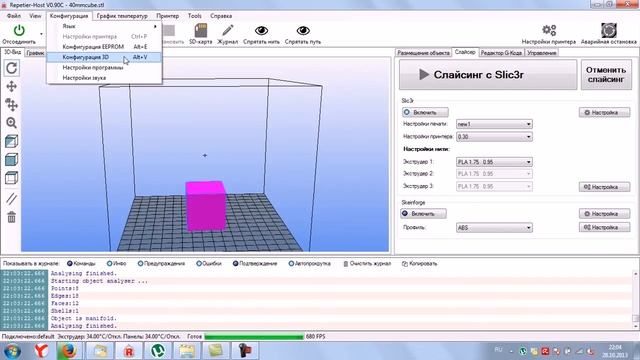Viewport: 640px width, 360px height.
Task: Switch to front cube view
Action: pos(11,160)
